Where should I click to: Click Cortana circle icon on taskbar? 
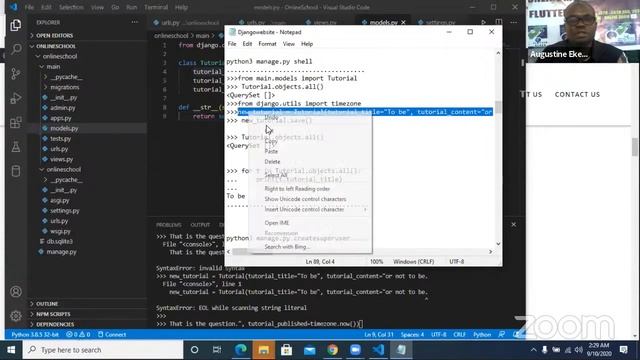pyautogui.click(x=195, y=350)
